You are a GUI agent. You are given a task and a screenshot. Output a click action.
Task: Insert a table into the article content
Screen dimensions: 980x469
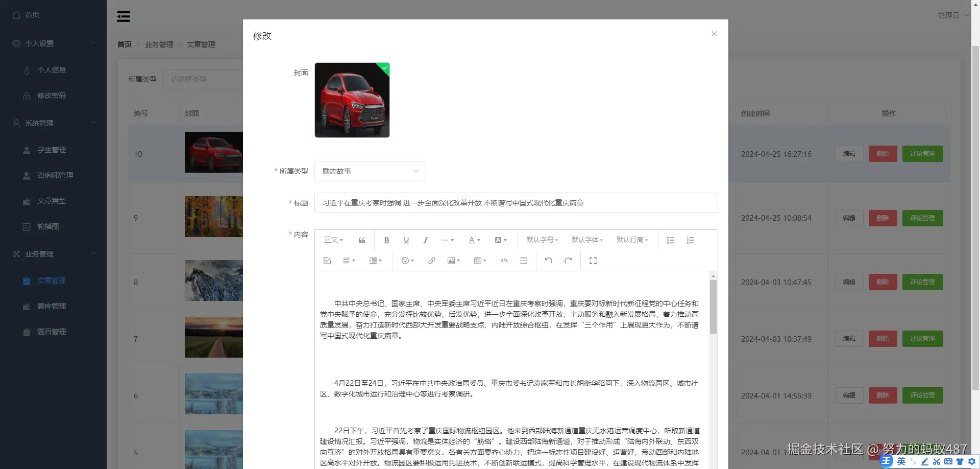[x=478, y=261]
